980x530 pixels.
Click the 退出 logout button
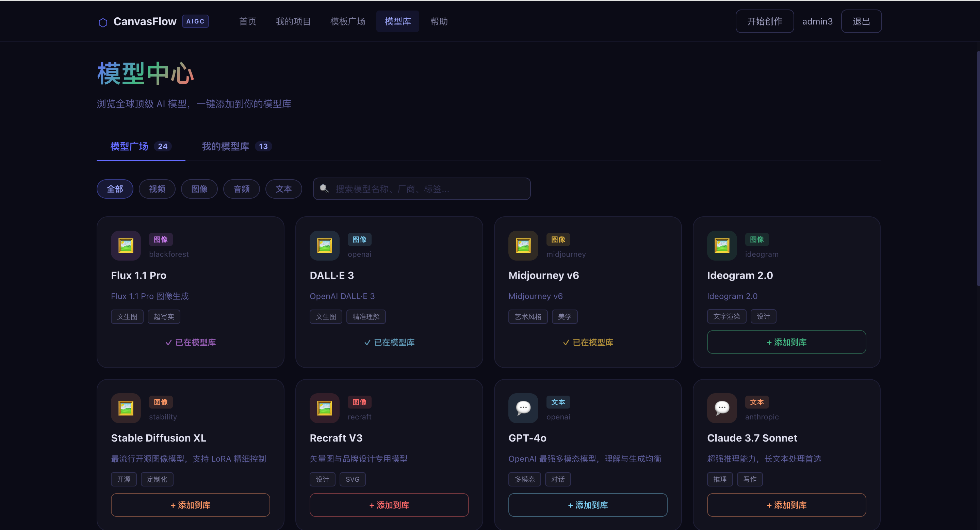tap(861, 21)
